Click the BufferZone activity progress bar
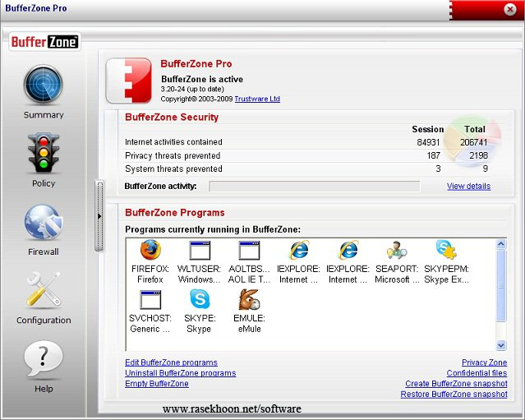 coord(315,187)
